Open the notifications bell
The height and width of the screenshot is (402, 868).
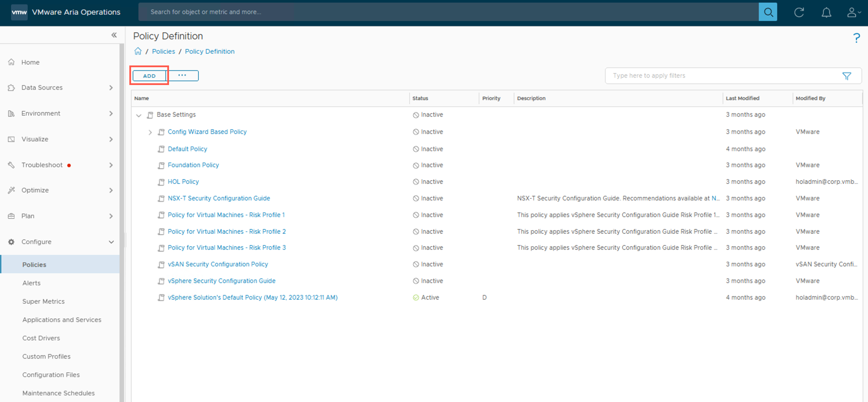coord(826,12)
